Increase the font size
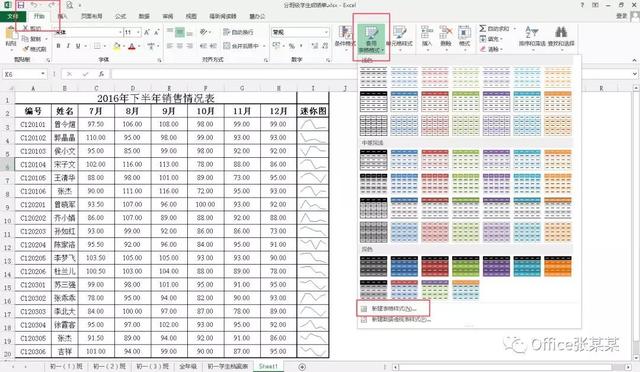The image size is (640, 372). (147, 32)
